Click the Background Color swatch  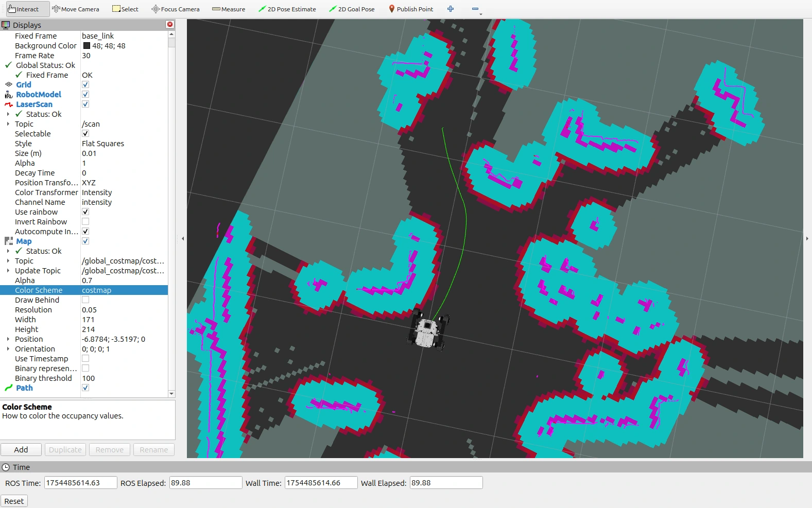tap(87, 46)
